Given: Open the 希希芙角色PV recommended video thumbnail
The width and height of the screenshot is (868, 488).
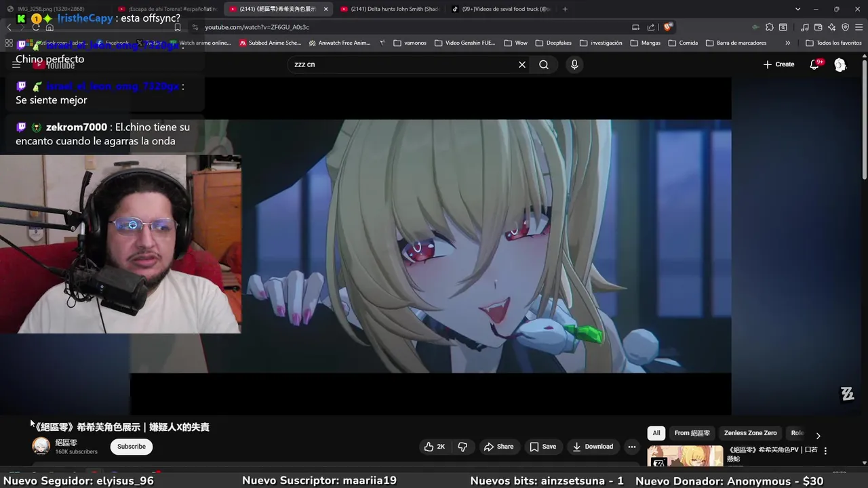Looking at the screenshot, I should 685,456.
